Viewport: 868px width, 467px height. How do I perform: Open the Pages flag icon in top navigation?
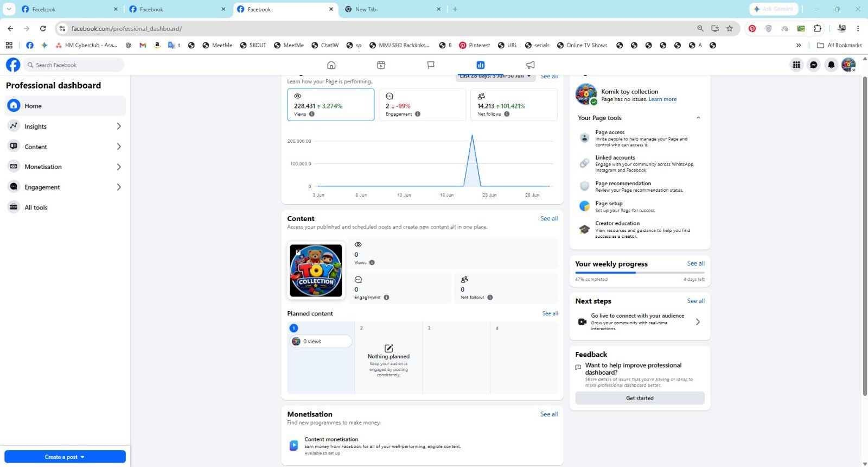[431, 65]
